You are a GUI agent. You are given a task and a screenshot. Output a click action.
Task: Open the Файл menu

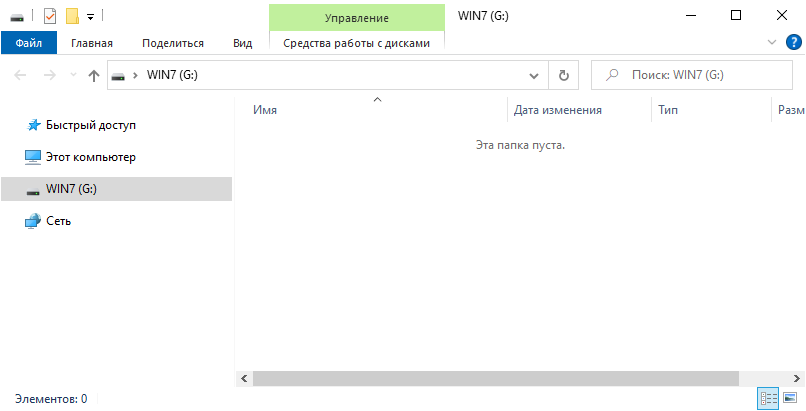(29, 43)
